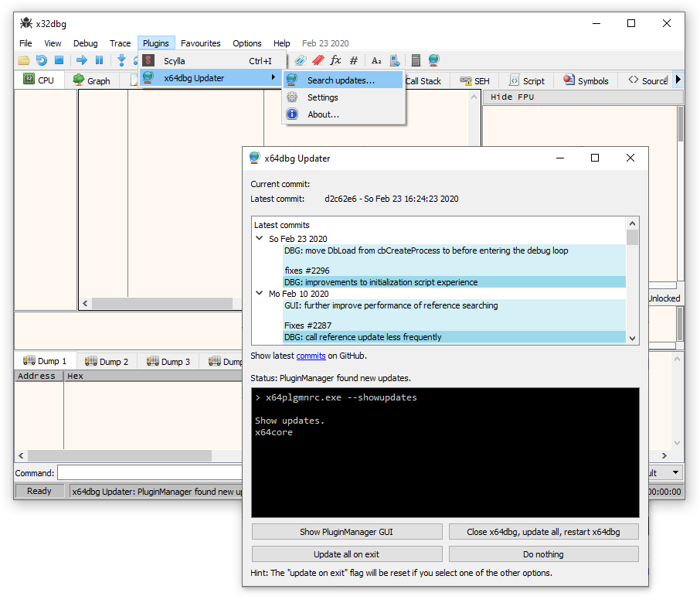Click the gear icon beside Settings
This screenshot has width=700, height=603.
(292, 97)
